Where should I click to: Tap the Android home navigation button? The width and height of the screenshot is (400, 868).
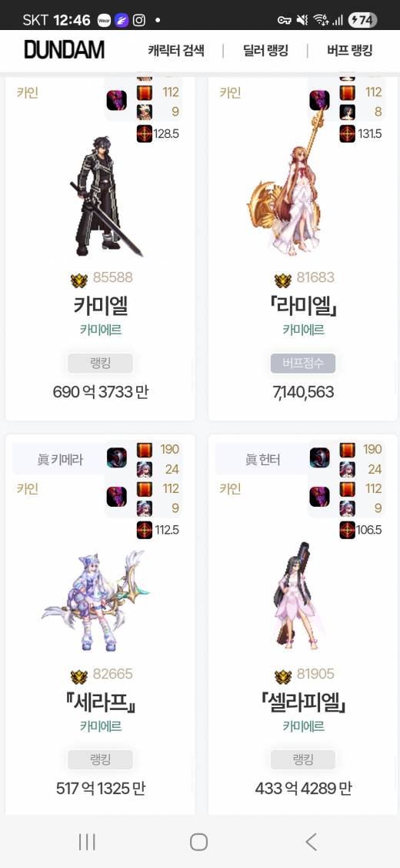point(198,842)
